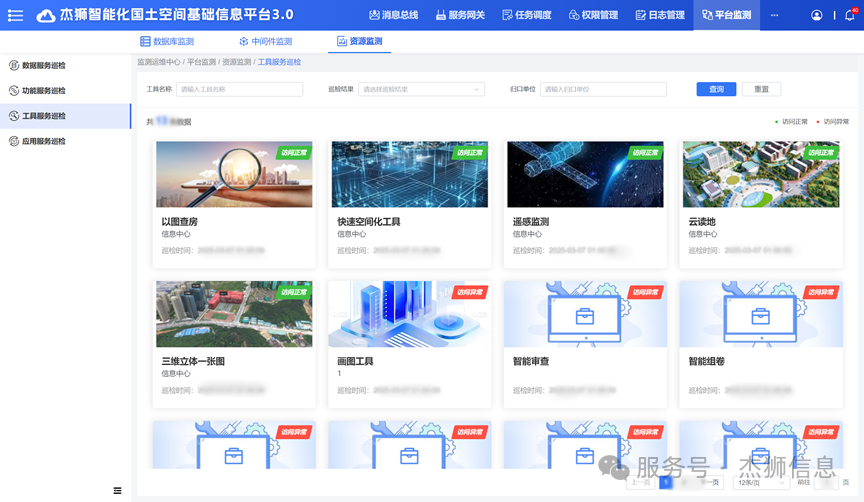This screenshot has width=864, height=502.
Task: Select page 1 in the pagination
Action: pyautogui.click(x=666, y=482)
